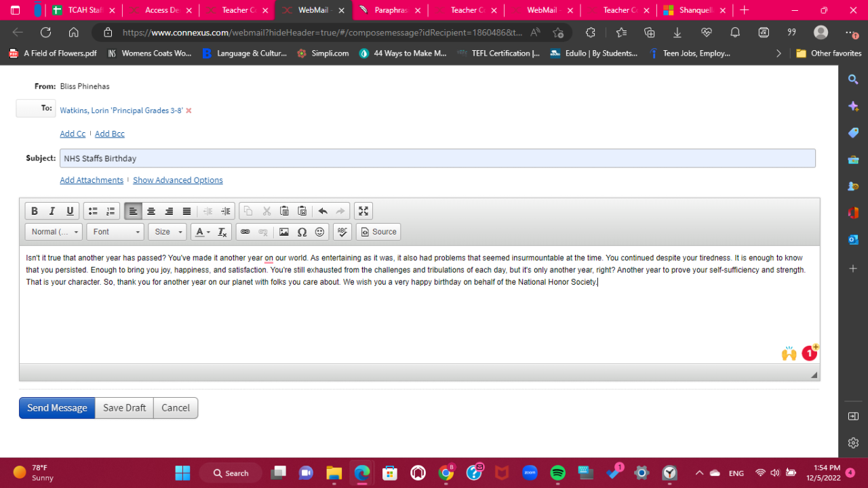Open the Teen Jobs bookmark
868x488 pixels.
coord(690,54)
